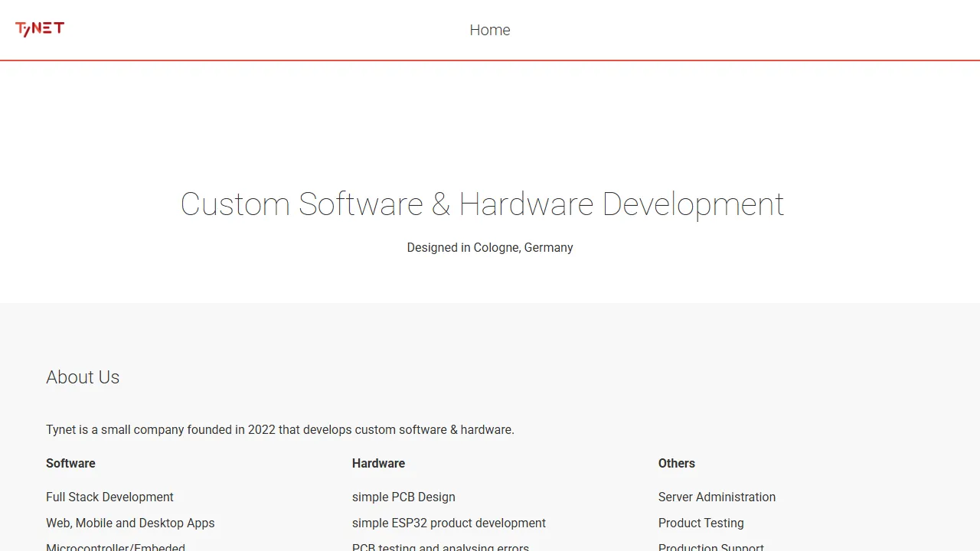The width and height of the screenshot is (980, 551).
Task: Open the simple ESP32 product development item
Action: pos(449,523)
